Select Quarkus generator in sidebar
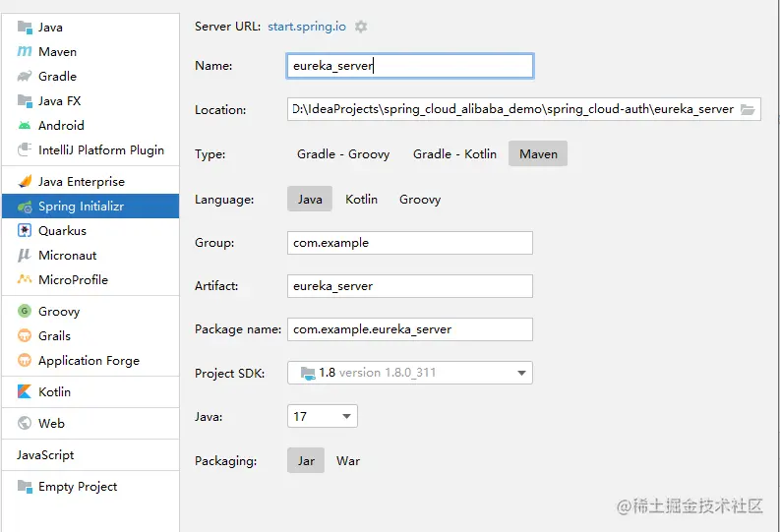780x532 pixels. tap(63, 231)
